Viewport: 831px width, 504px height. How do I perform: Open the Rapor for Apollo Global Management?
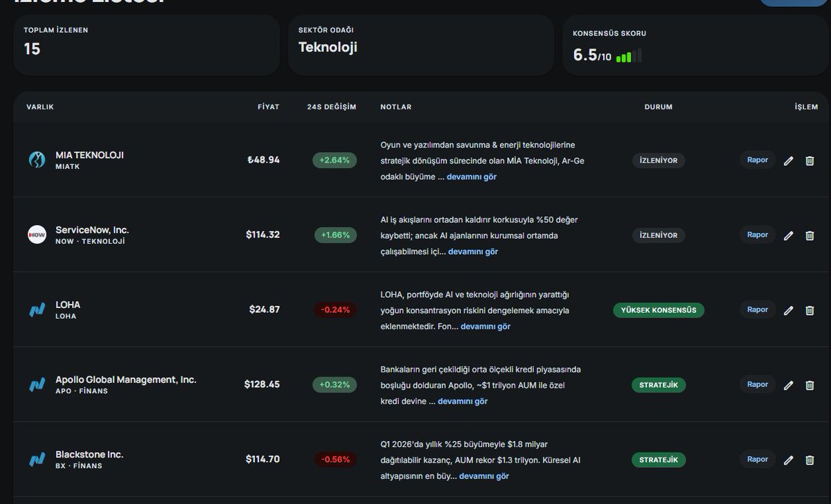758,384
